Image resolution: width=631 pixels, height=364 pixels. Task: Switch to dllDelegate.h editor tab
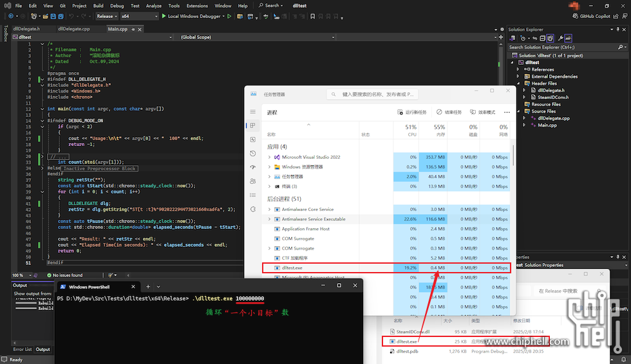click(x=26, y=29)
